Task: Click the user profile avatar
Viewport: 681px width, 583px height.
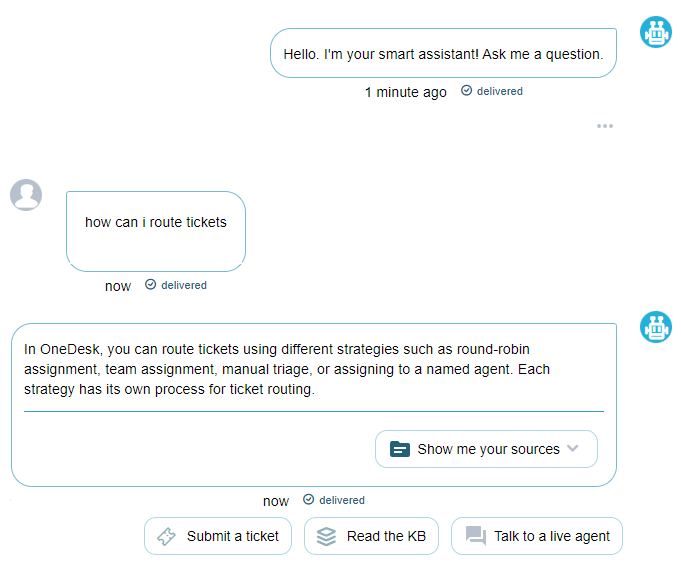Action: [26, 195]
